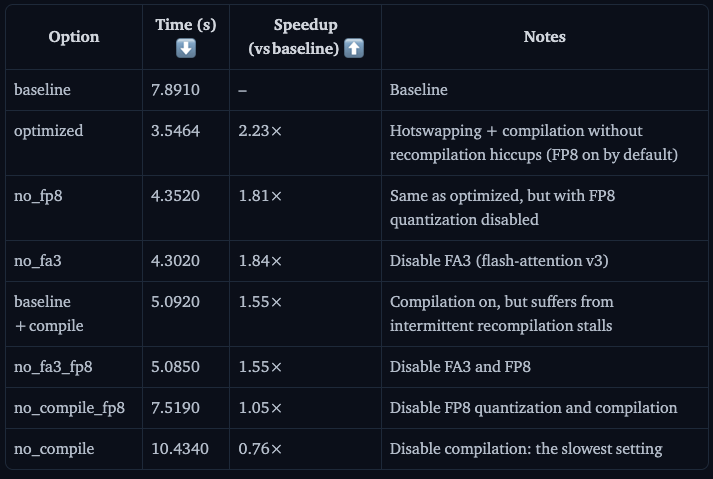The image size is (713, 479).
Task: Select the no_compile option cell
Action: (x=54, y=449)
